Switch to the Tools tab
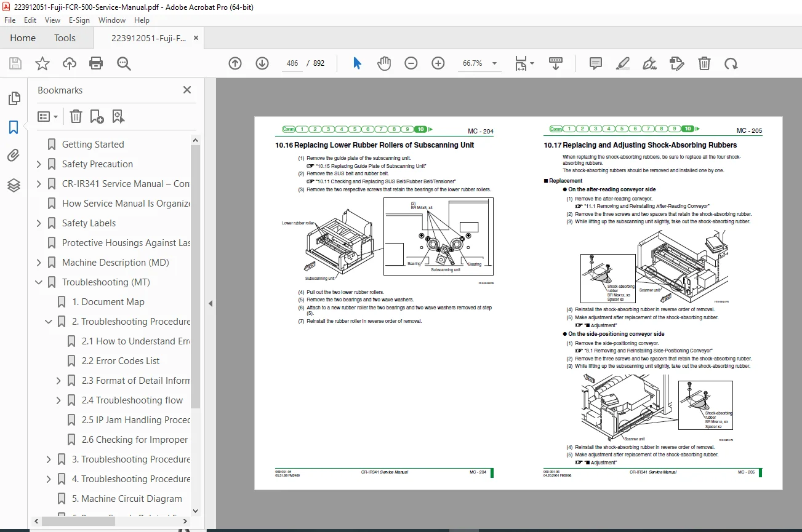Image resolution: width=802 pixels, height=532 pixels. click(x=65, y=38)
